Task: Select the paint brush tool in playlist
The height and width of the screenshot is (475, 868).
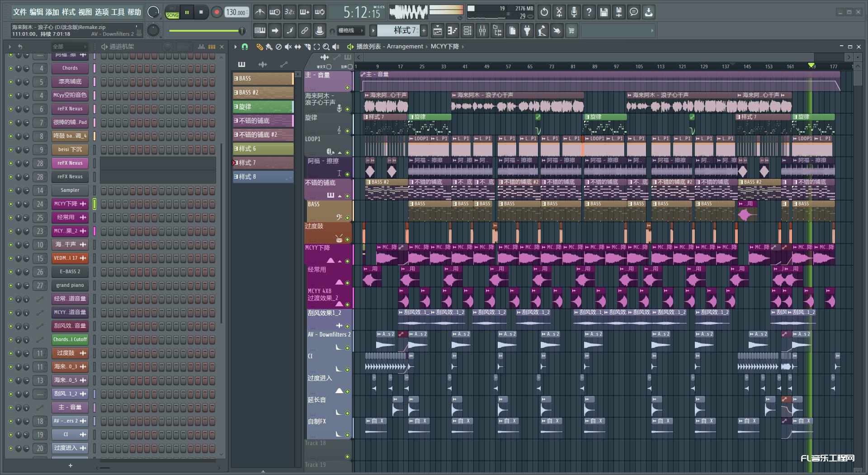Action: pyautogui.click(x=269, y=47)
